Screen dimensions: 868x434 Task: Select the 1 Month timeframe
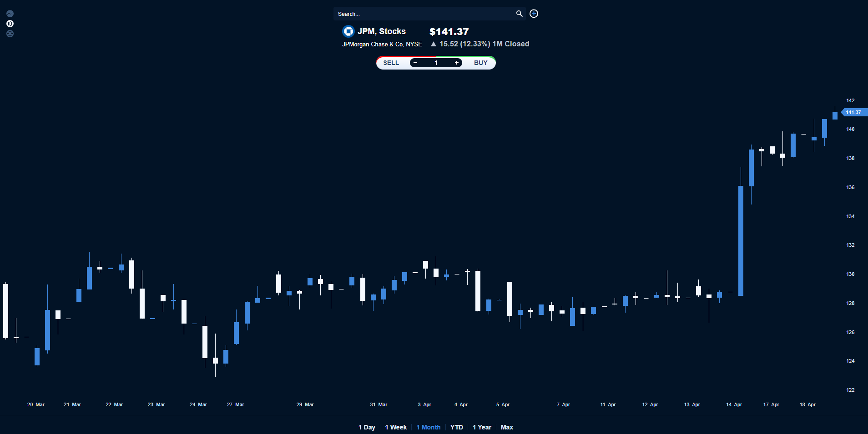tap(429, 427)
